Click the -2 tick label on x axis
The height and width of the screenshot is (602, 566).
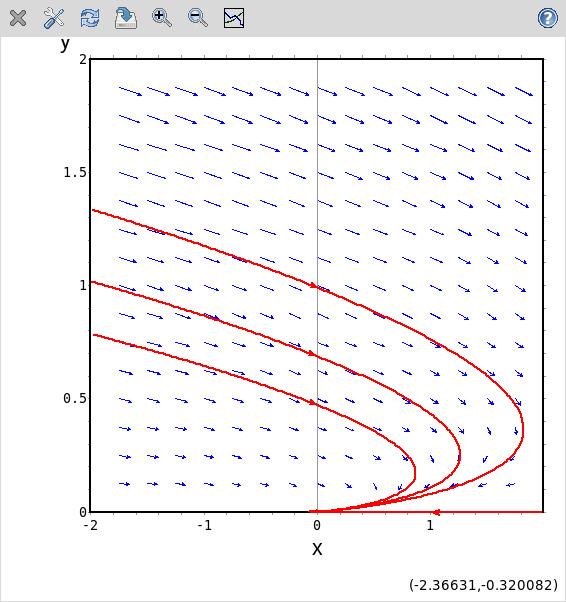pos(91,525)
